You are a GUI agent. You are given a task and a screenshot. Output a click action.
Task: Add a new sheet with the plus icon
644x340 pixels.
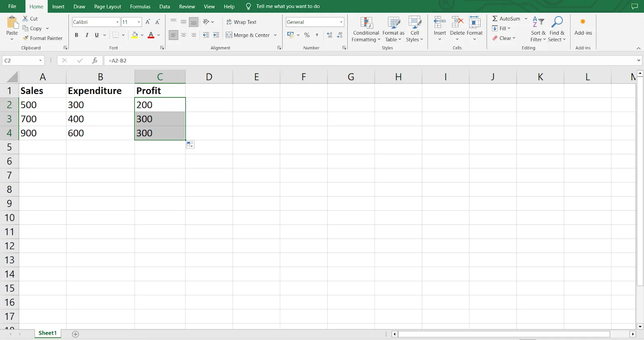pos(75,334)
